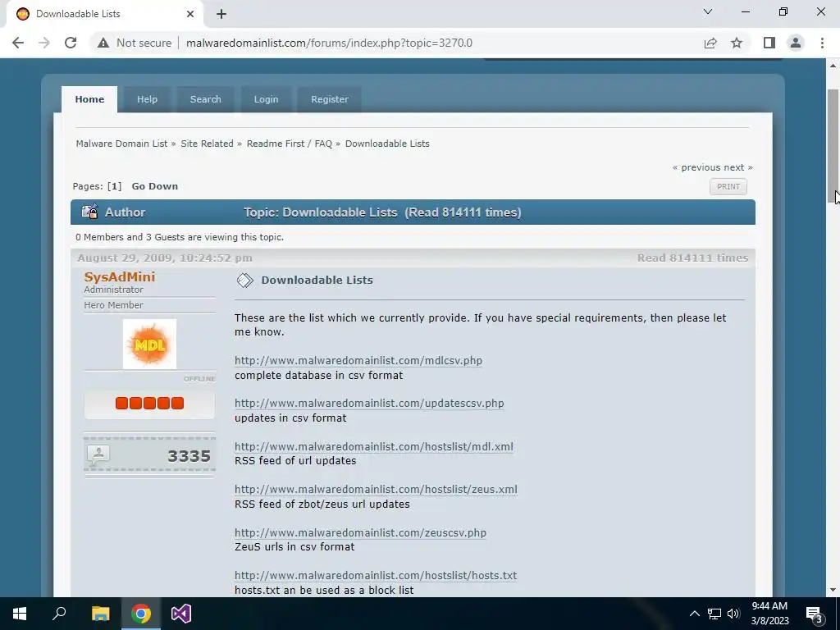Open the hostslist/mdl.xml RSS link
840x630 pixels.
tap(374, 446)
